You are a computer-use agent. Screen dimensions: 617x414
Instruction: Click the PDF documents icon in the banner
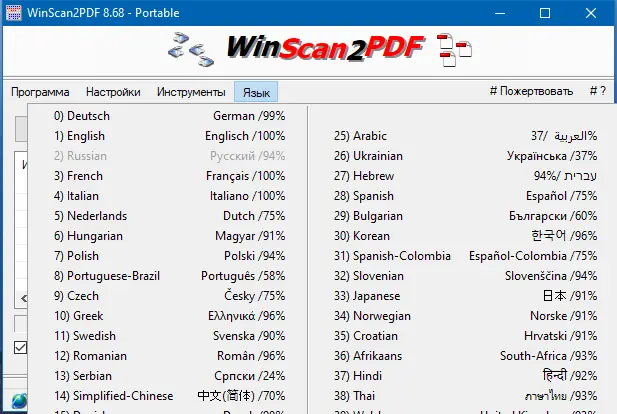(x=454, y=50)
